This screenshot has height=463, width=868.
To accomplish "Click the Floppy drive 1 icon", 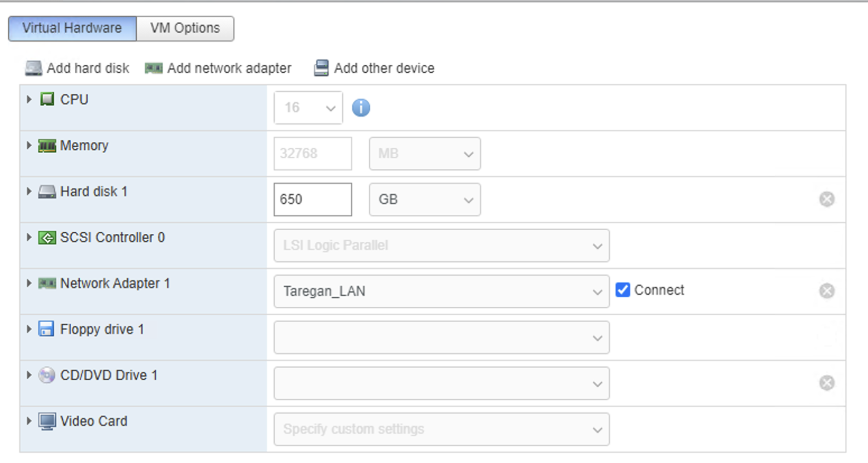I will (47, 329).
